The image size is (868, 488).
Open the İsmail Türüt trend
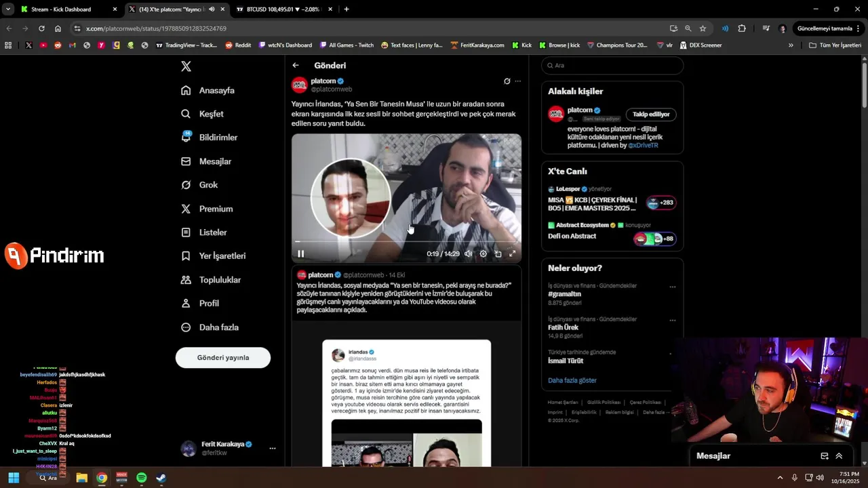566,361
